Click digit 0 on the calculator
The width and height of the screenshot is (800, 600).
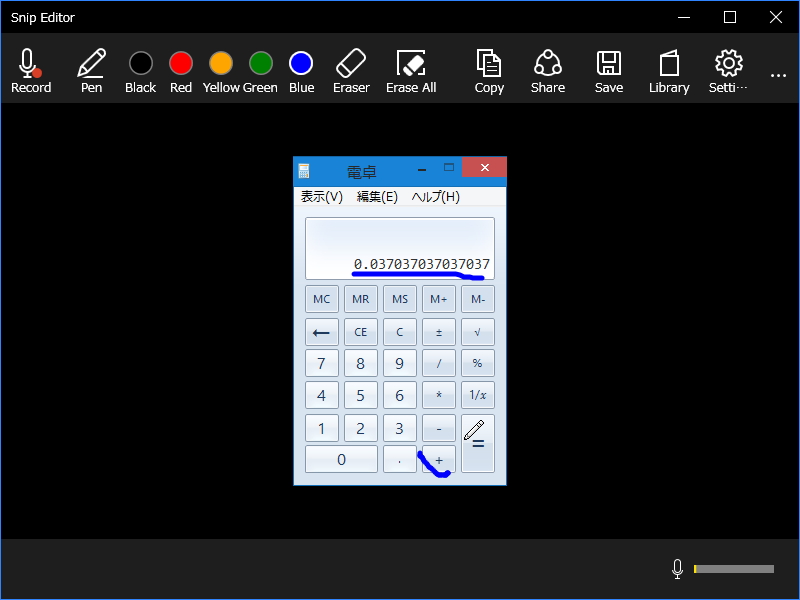coord(341,460)
